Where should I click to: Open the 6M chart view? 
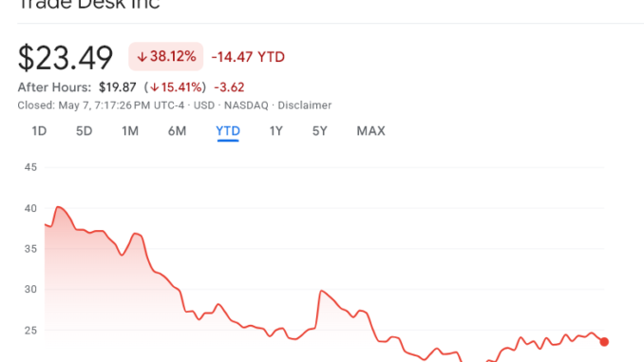[x=177, y=131]
